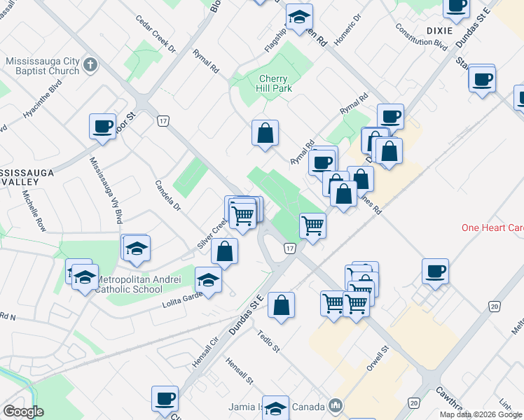This screenshot has height=420, width=524.
Task: Select the coffee cup marker next to Rymal Rd label
Action: point(322,165)
